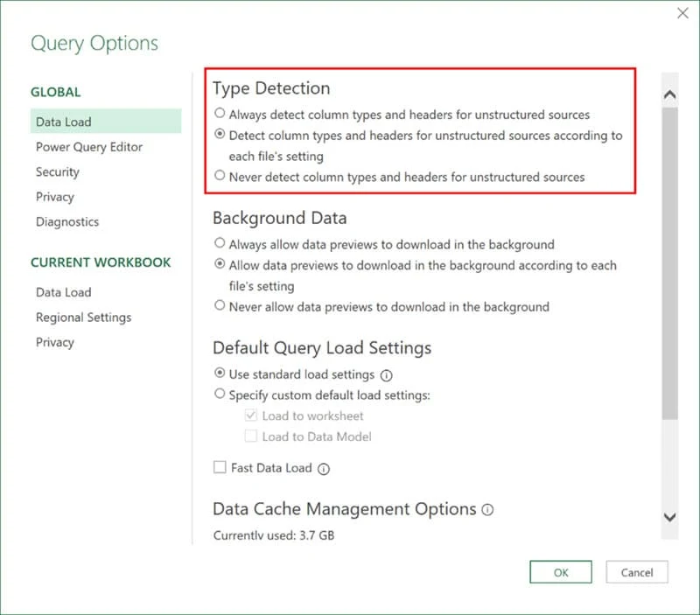Image resolution: width=700 pixels, height=615 pixels.
Task: Select Never detect column types and headers
Action: click(220, 175)
